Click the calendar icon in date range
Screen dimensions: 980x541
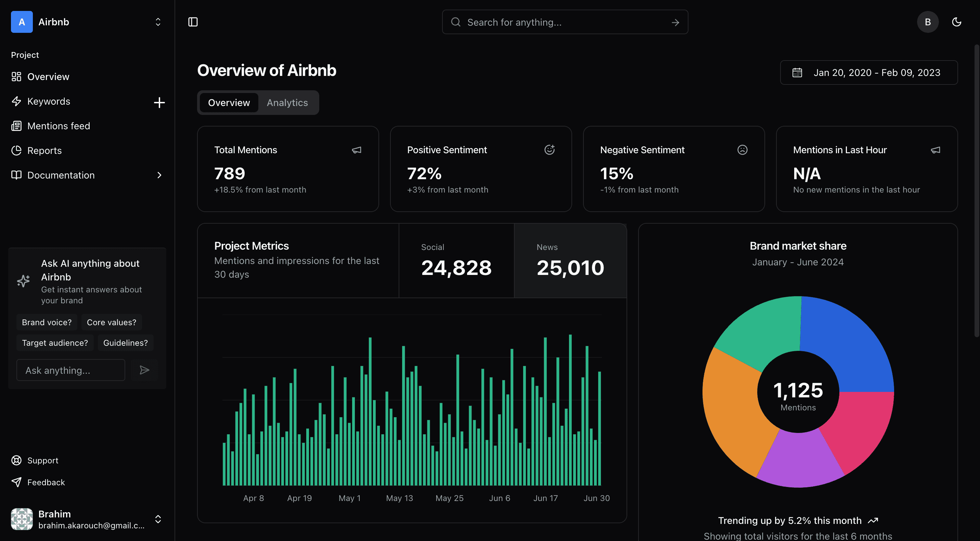(x=797, y=72)
